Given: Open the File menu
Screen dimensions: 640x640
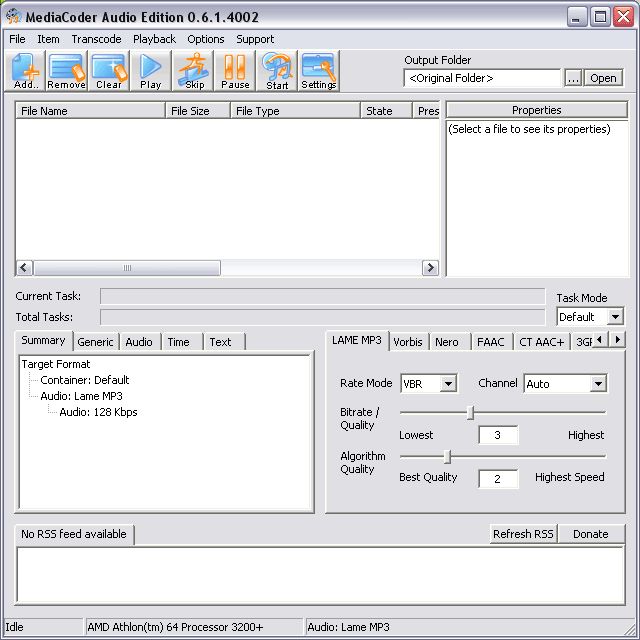Looking at the screenshot, I should (17, 39).
